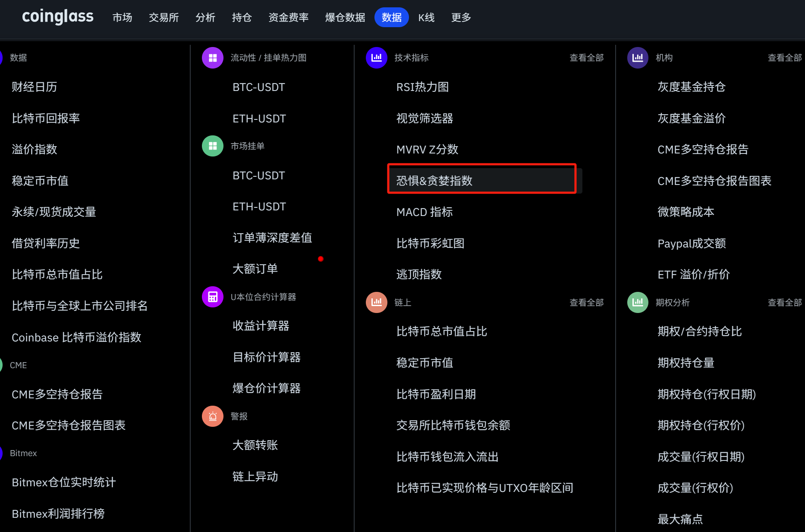Open 比特币盈利日期

[436, 394]
